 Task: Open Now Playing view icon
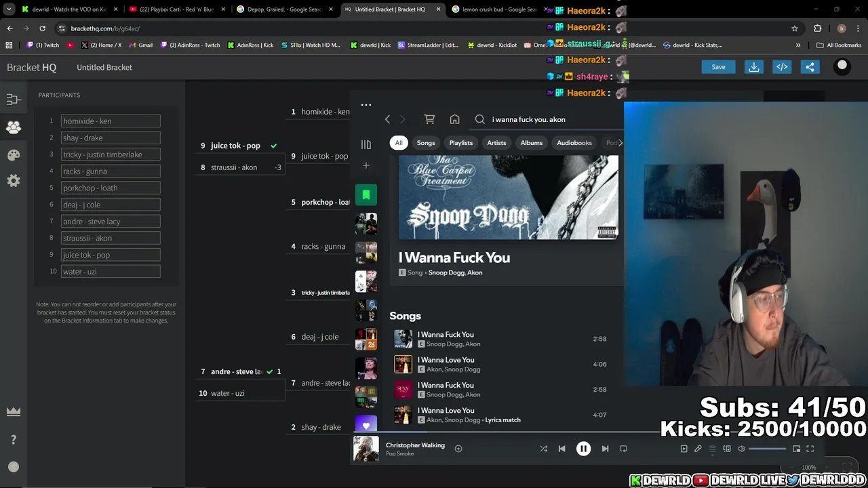point(684,449)
